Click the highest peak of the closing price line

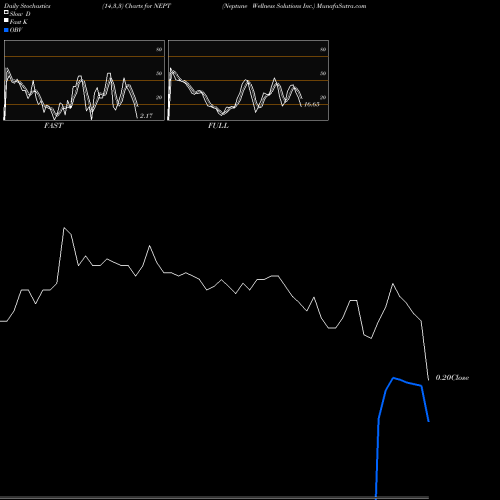64,228
